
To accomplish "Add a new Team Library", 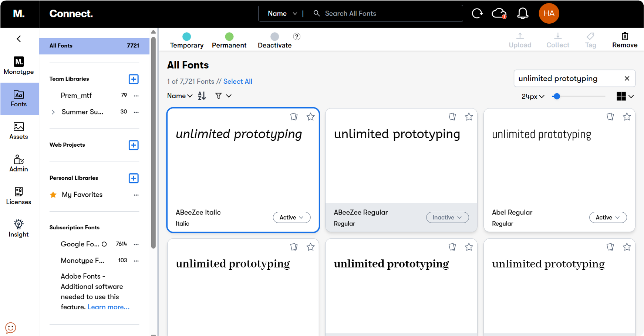I will (134, 79).
